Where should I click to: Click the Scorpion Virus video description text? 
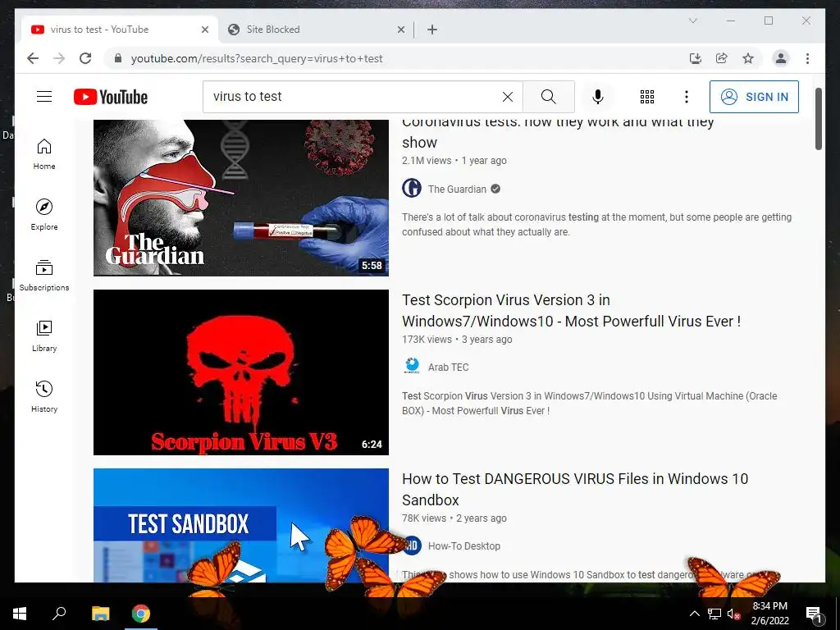tap(589, 404)
